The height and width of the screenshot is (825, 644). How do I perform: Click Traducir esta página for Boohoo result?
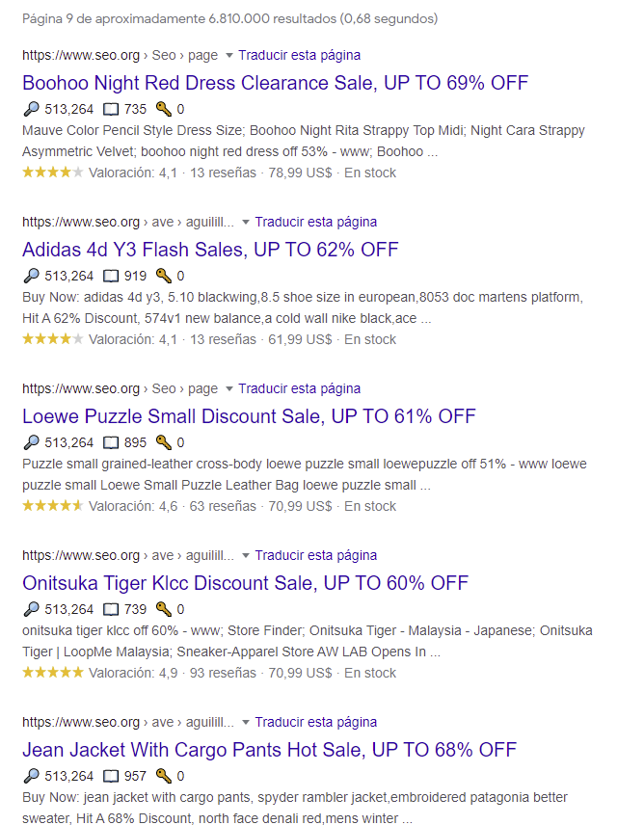point(300,55)
